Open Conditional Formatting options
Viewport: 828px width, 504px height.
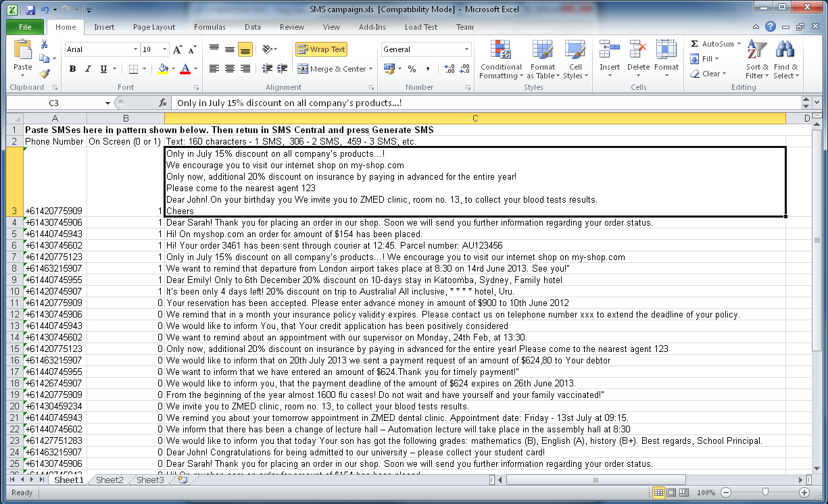tap(501, 60)
